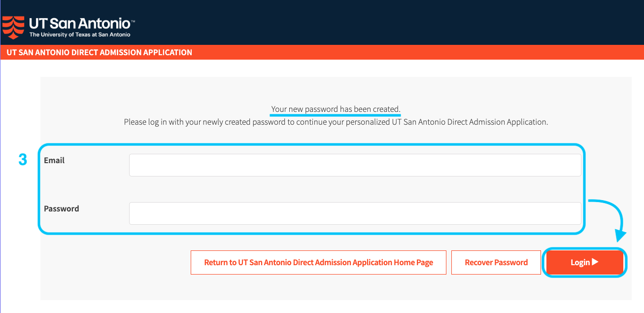Return to Direct Admission Application Home Page
644x313 pixels.
click(318, 262)
